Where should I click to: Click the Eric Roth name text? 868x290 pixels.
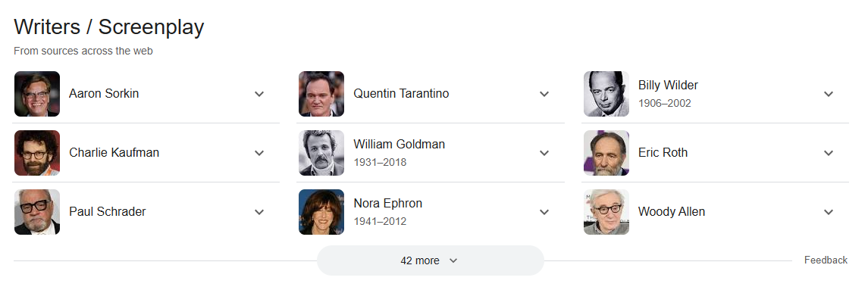(663, 152)
